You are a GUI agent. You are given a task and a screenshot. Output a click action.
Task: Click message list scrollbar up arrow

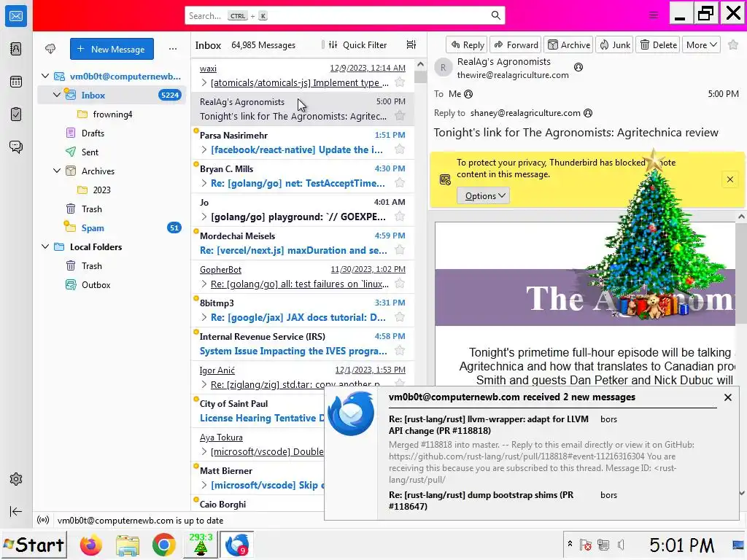420,64
